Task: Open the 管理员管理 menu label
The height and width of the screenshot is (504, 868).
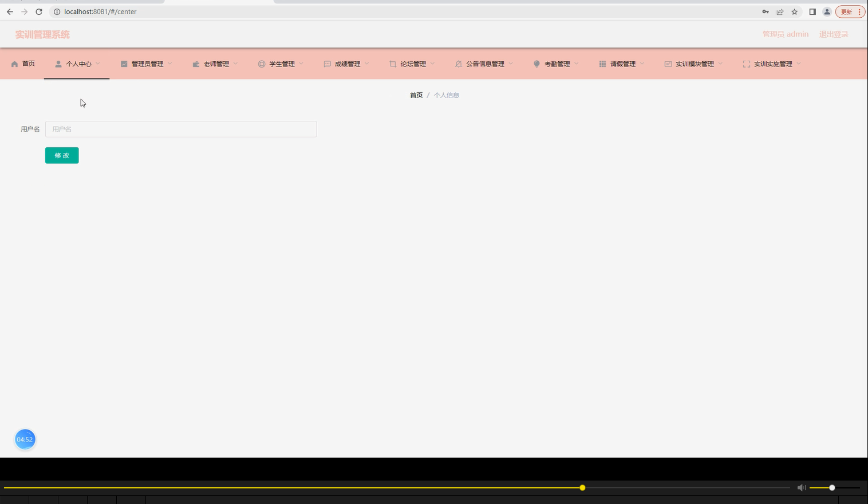Action: [148, 64]
